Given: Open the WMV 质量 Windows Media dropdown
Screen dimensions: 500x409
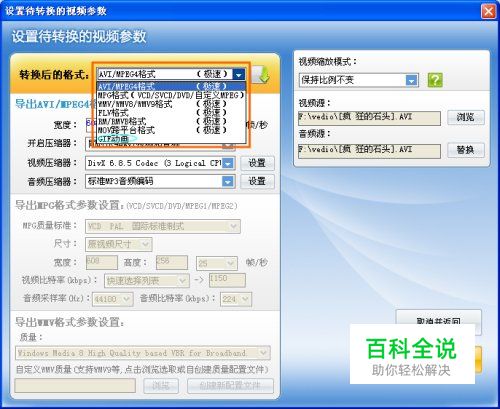Looking at the screenshot, I should (x=143, y=353).
